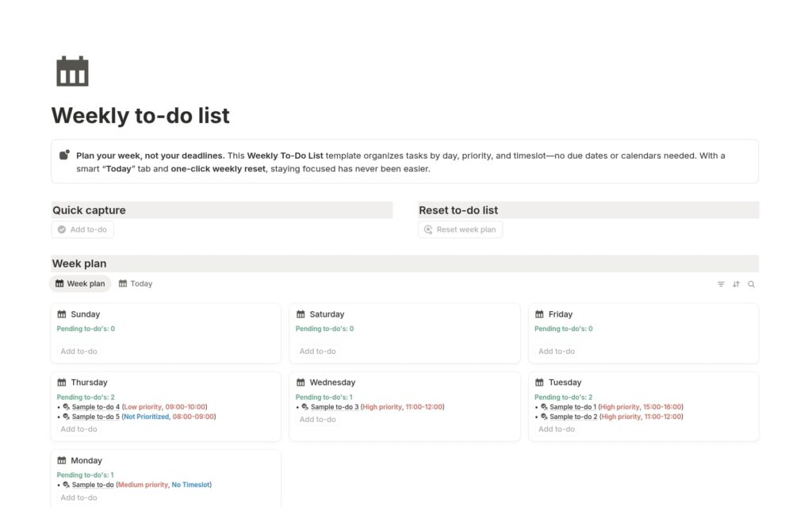This screenshot has width=812, height=507.
Task: Click 'Pending to-do's: 2' under Tuesday
Action: click(x=564, y=397)
